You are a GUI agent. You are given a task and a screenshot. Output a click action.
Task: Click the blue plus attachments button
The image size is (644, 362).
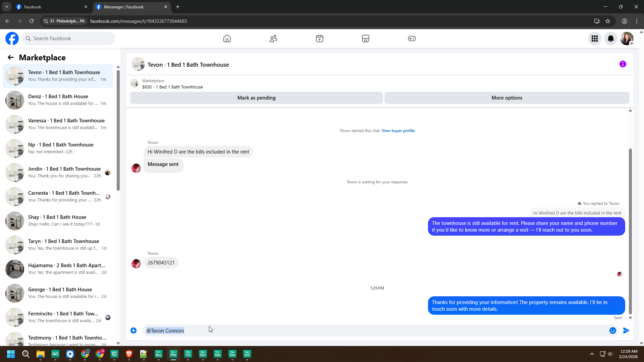pos(133,330)
